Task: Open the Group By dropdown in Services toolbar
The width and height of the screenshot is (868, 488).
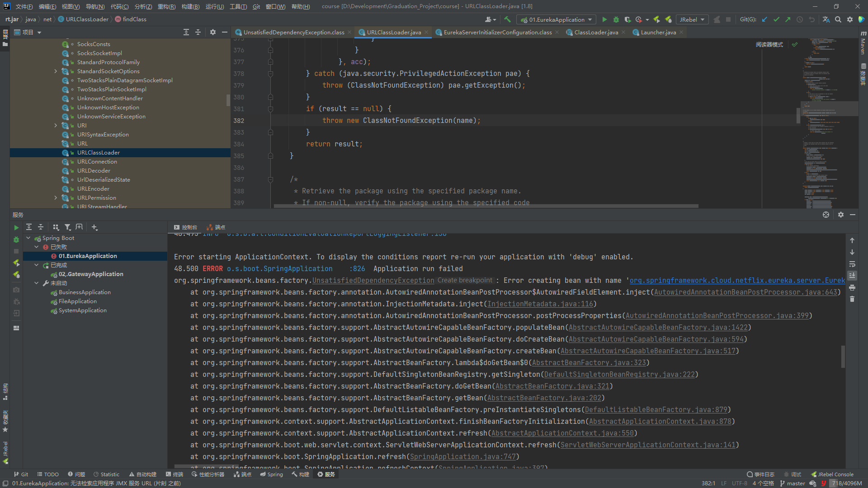Action: coord(56,227)
